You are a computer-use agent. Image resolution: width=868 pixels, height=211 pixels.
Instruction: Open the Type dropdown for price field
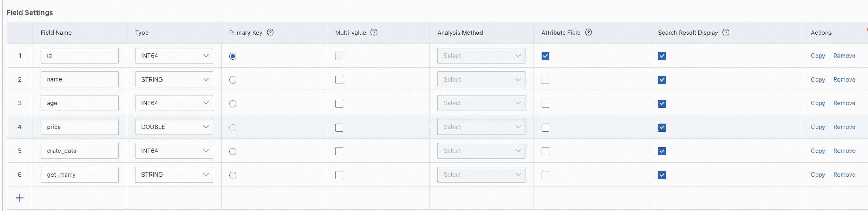point(174,127)
